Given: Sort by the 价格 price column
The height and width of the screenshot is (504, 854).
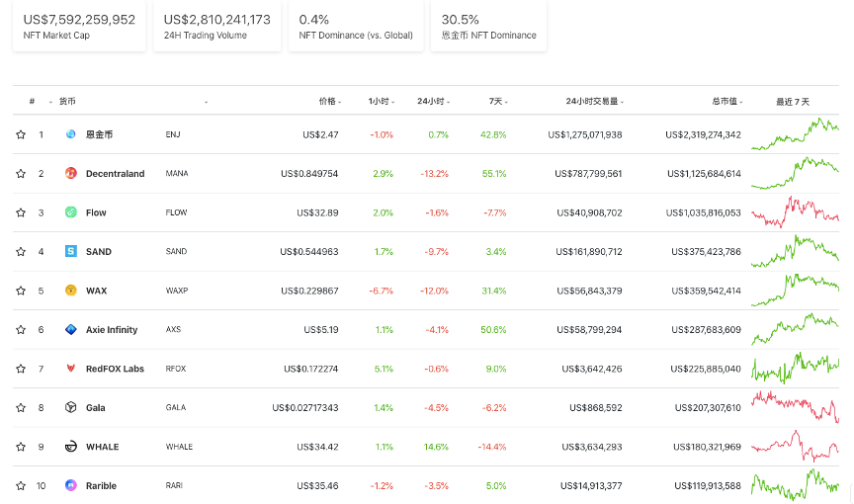Looking at the screenshot, I should (x=329, y=101).
